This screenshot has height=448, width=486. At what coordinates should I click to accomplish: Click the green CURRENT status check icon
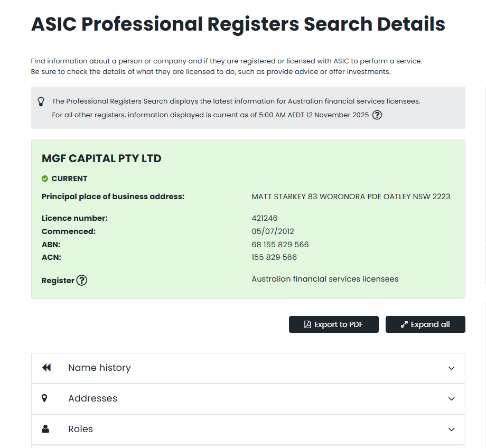(x=45, y=179)
